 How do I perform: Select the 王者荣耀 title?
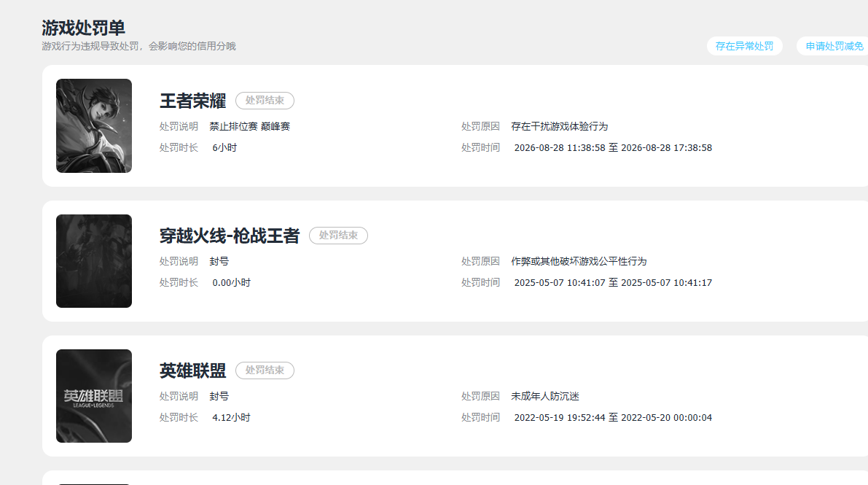point(192,101)
